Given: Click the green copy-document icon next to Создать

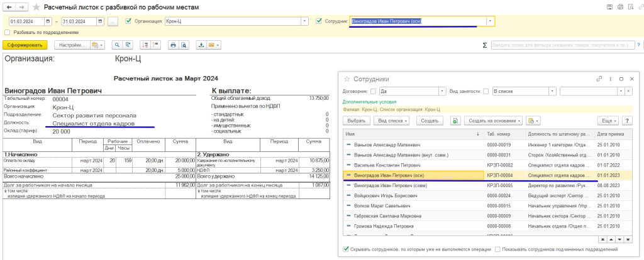Looking at the screenshot, I should 455,121.
